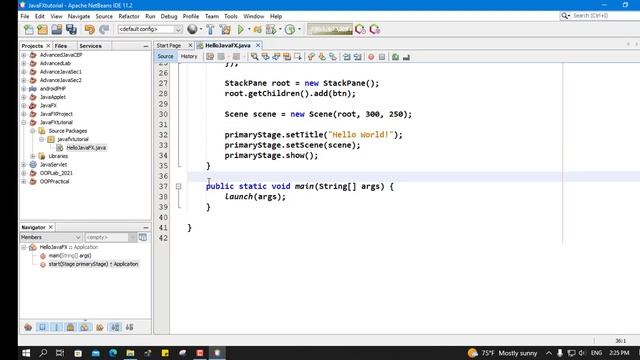This screenshot has height=360, width=640.
Task: Expand the JavaFXProject project node
Action: point(24,114)
